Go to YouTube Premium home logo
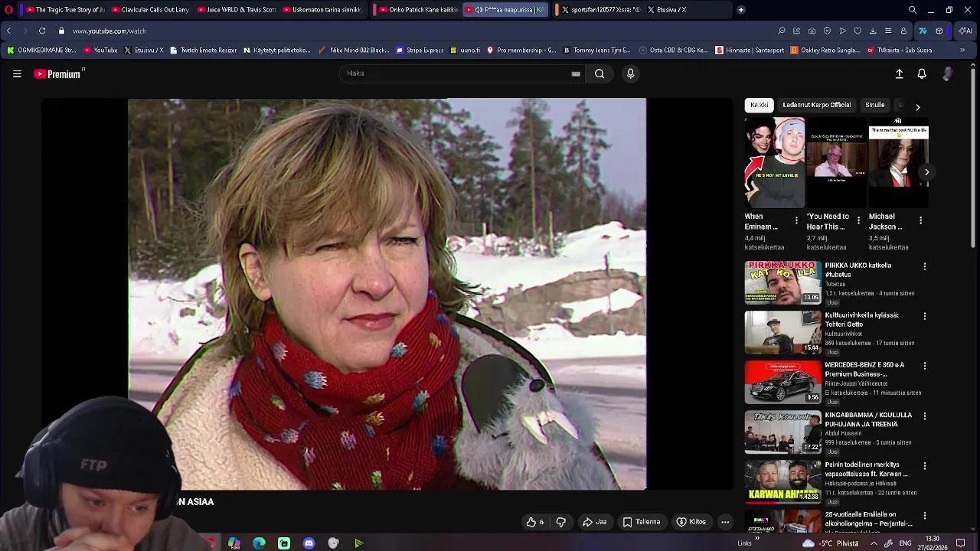The height and width of the screenshot is (551, 980). [59, 73]
